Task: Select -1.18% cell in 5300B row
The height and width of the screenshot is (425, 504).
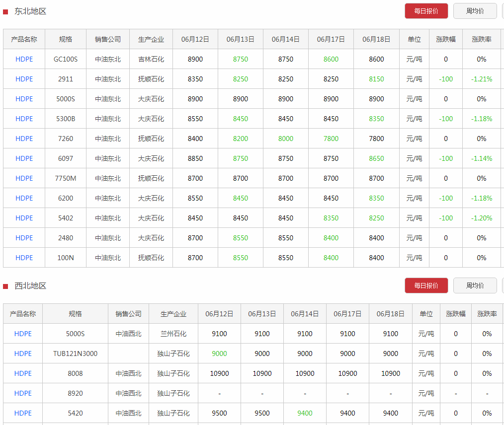Action: [x=482, y=119]
